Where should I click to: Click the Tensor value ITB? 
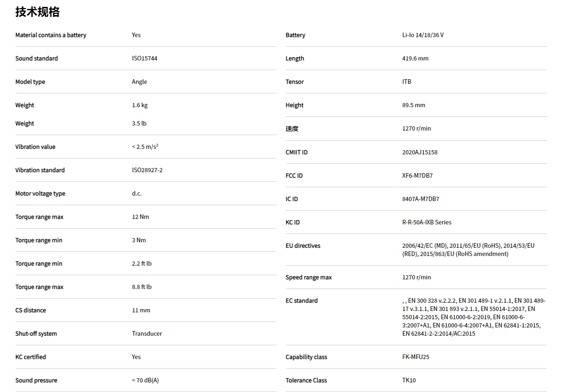coord(406,82)
